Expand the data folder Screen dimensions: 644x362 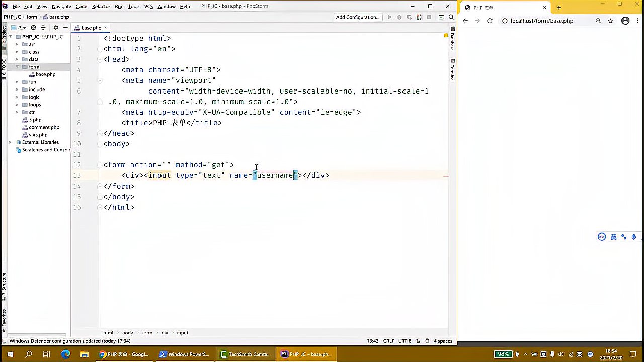point(17,59)
